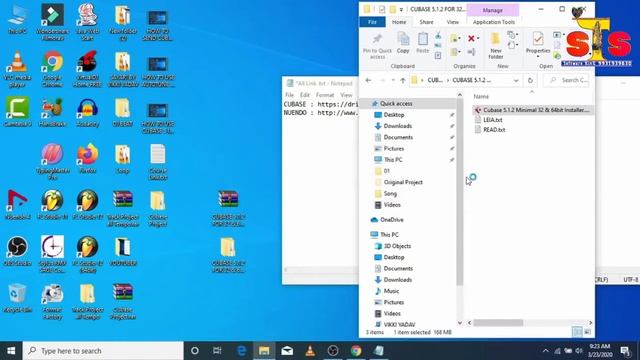Select the LEIA.txt file

coord(492,120)
